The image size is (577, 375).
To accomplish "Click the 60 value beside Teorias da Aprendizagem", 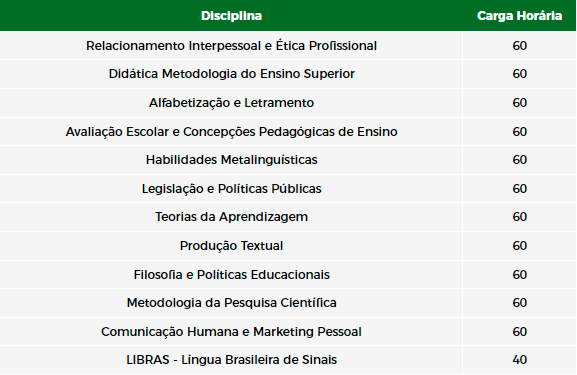I will [x=520, y=217].
